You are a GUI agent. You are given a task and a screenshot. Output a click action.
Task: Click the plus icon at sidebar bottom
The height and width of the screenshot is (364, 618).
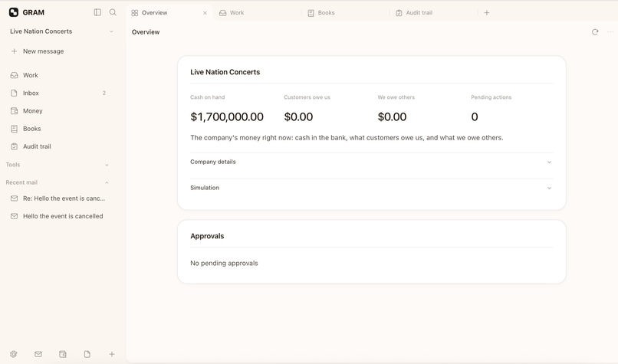[x=112, y=354]
